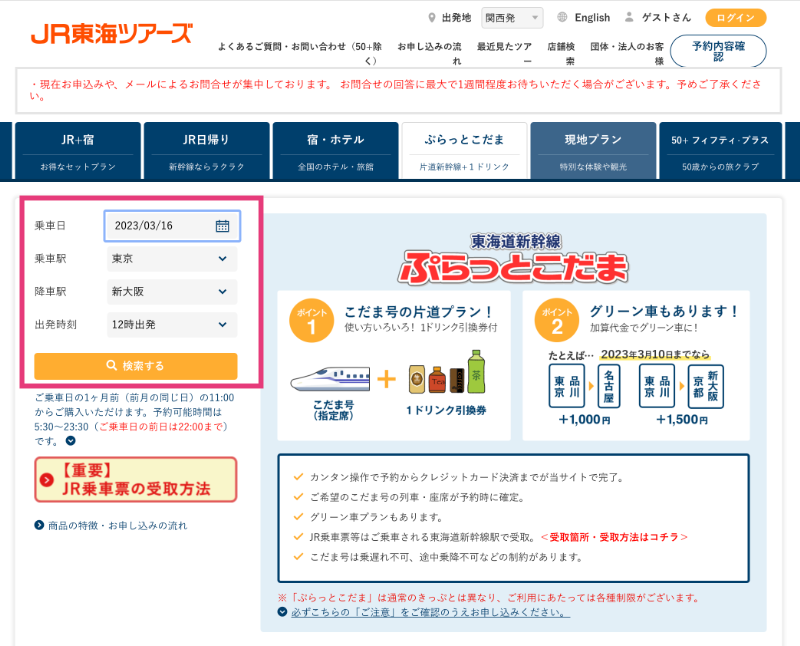800x646 pixels.
Task: Select the JR+宿 tab
Action: tap(78, 151)
